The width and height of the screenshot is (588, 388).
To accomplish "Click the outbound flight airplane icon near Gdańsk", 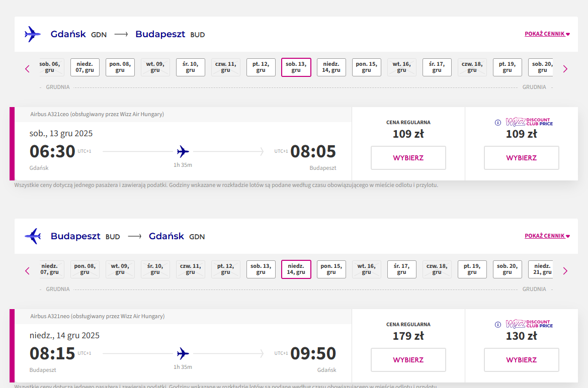I will [x=33, y=34].
